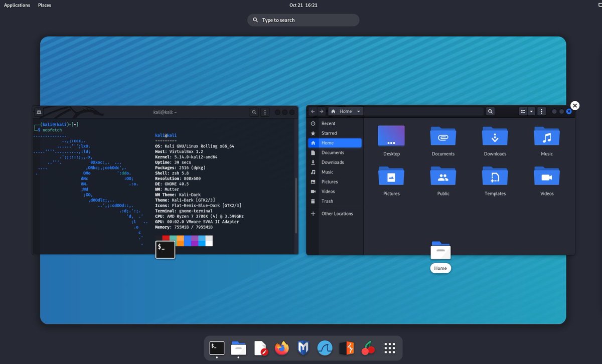Viewport: 602px width, 364px height.
Task: Show all applications grid
Action: [390, 348]
